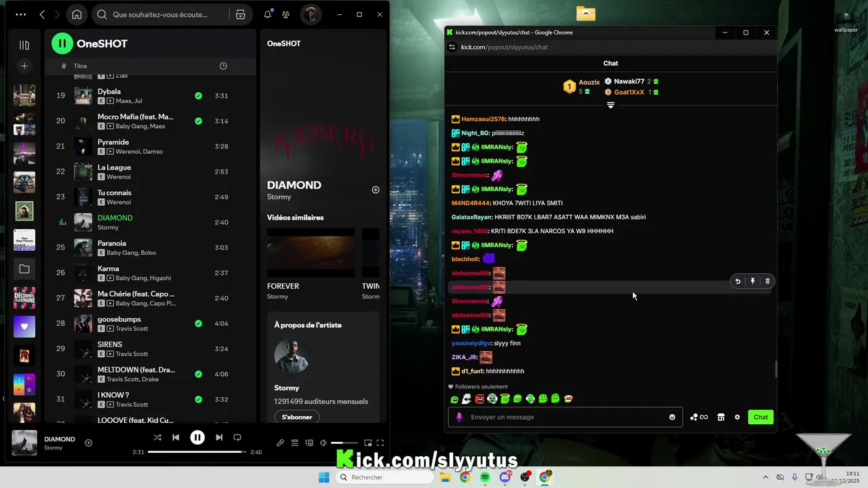Screen dimensions: 868x488
Task: Open Spotify mini player
Action: click(368, 443)
